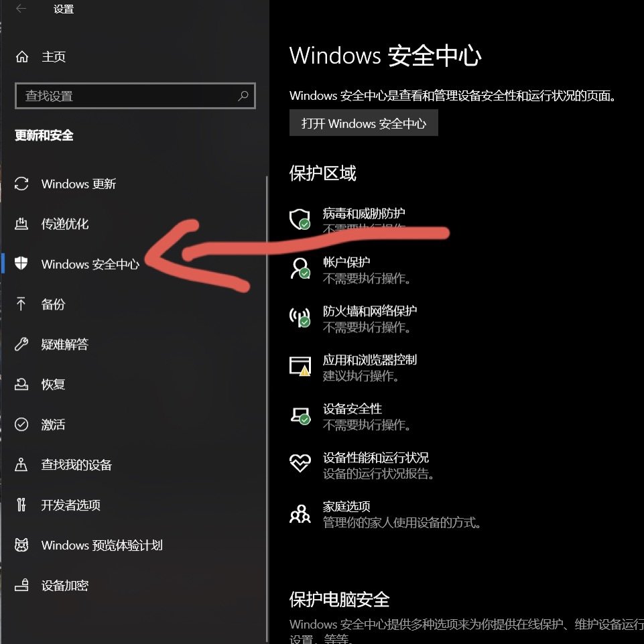644x644 pixels.
Task: Click inside the 查找设置 search box
Action: coord(134,96)
